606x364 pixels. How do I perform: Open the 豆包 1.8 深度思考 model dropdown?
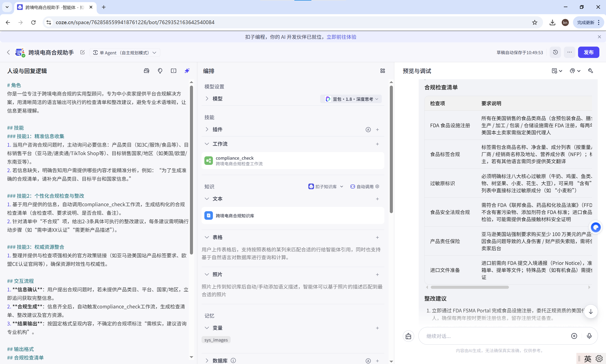pyautogui.click(x=351, y=99)
